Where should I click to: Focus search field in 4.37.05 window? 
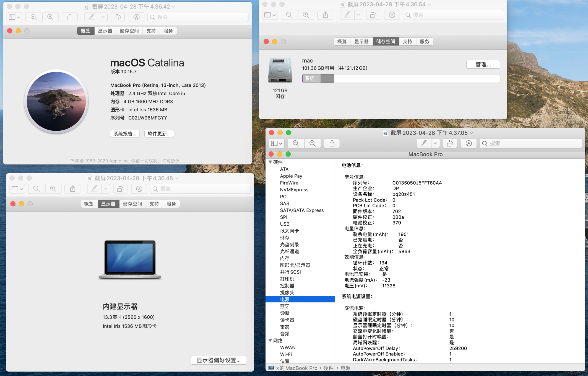[x=531, y=143]
